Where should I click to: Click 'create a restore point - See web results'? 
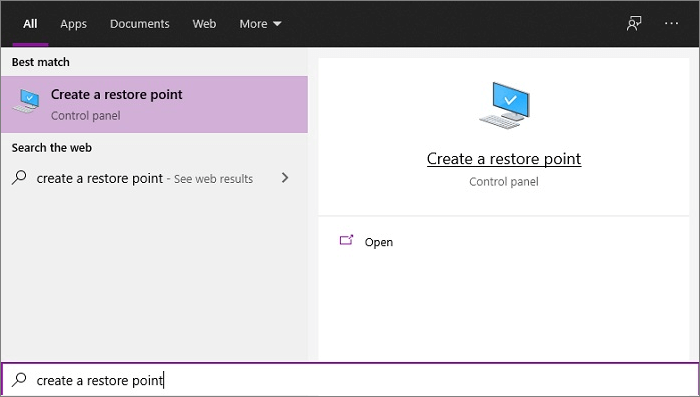(x=145, y=179)
